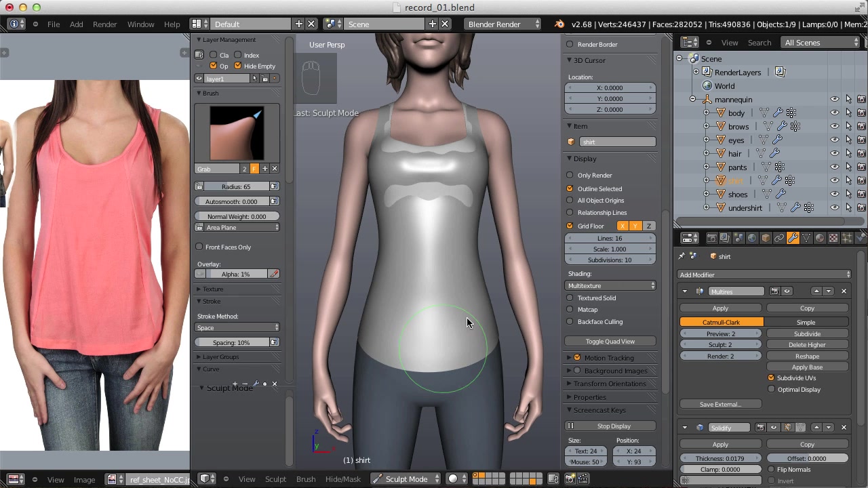Viewport: 868px width, 488px height.
Task: Enable Relationship Lines option
Action: [570, 213]
